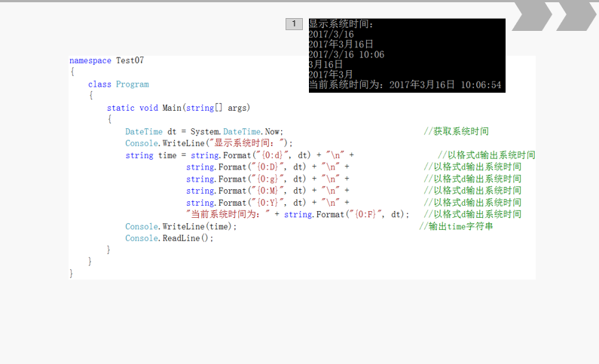
Task: Click the "当前系统时间为: " string literal in code
Action: pyautogui.click(x=228, y=214)
